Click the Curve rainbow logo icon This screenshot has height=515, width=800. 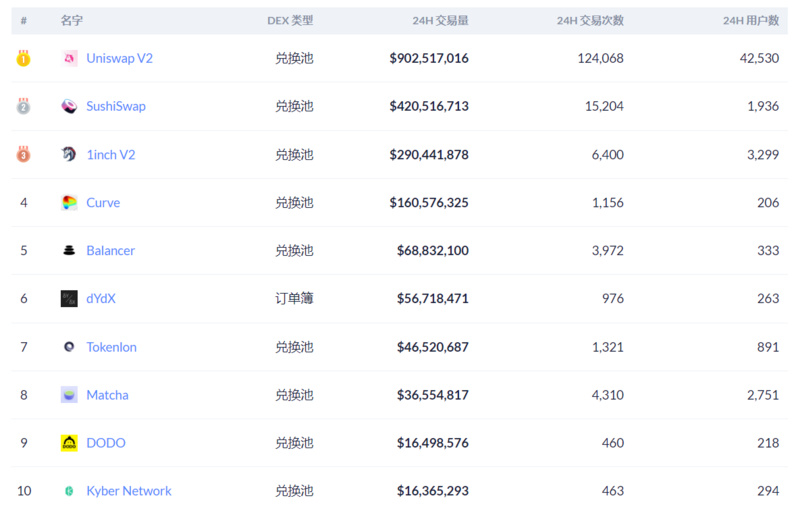(x=69, y=203)
